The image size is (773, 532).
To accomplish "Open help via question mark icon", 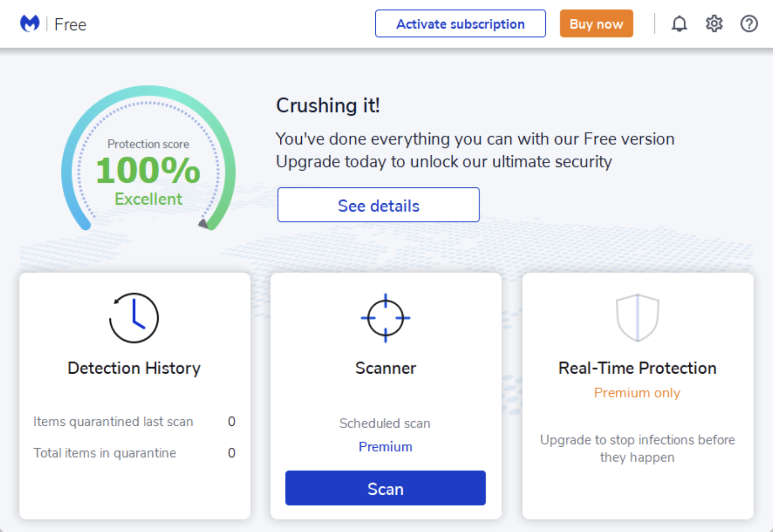I will click(749, 23).
